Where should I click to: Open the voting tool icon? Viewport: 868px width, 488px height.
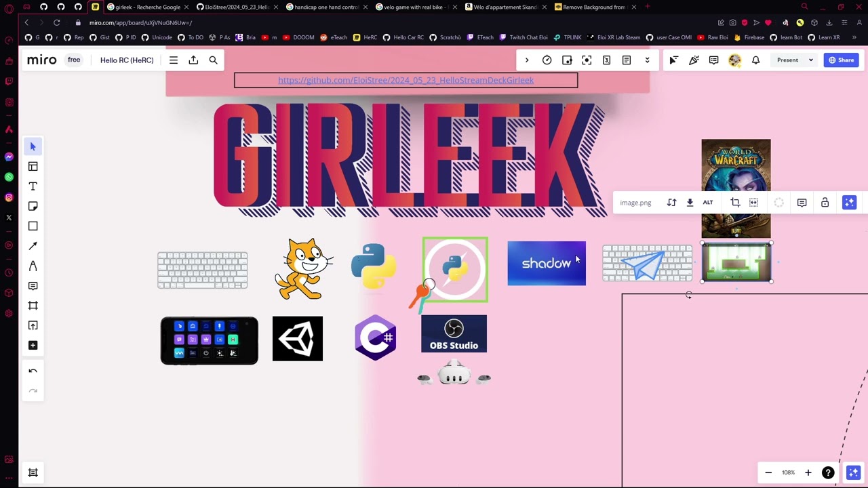click(x=567, y=60)
